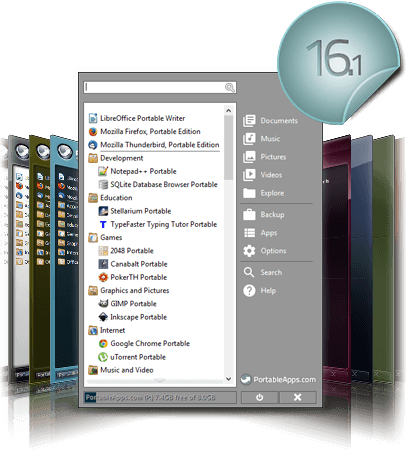Click the Explore folder icon
407x452 pixels.
(249, 193)
